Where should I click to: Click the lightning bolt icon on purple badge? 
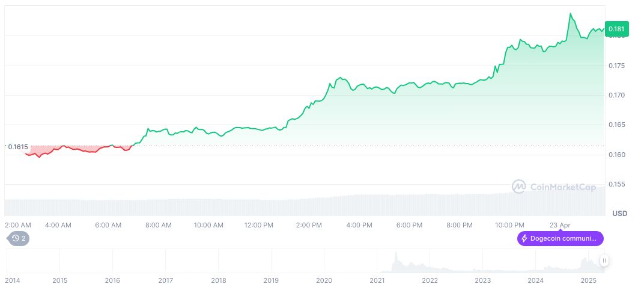click(524, 239)
